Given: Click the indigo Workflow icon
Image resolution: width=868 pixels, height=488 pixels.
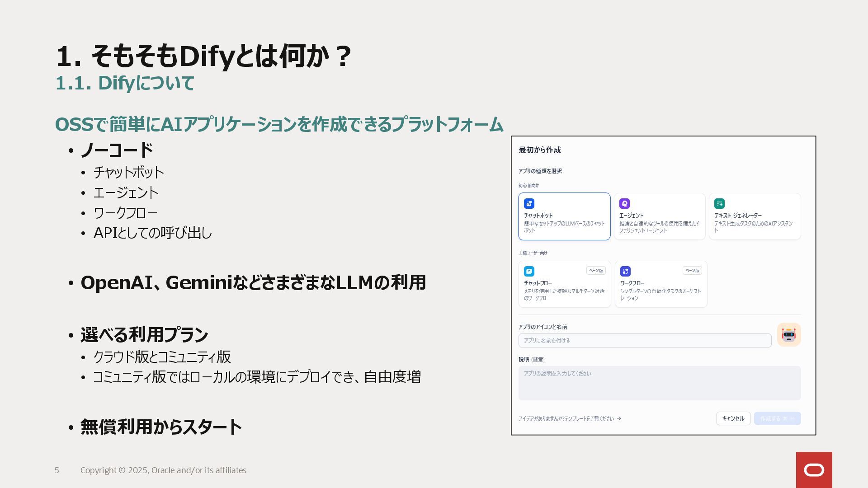Looking at the screenshot, I should tap(625, 271).
